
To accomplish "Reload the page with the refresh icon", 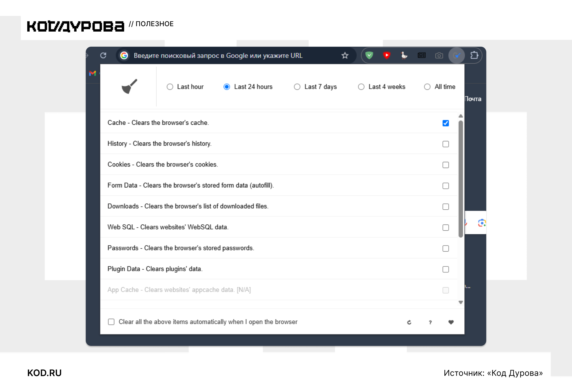I will (x=103, y=56).
